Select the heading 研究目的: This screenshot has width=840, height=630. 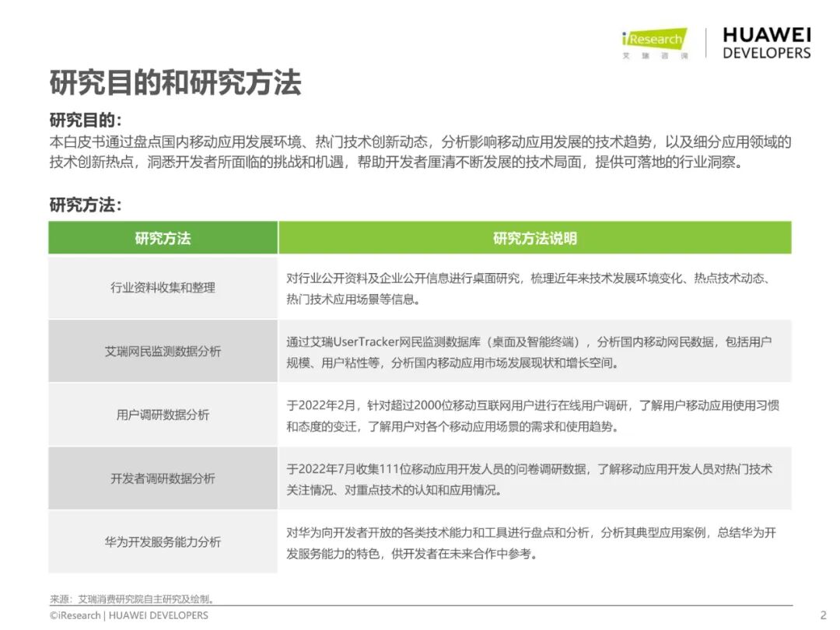86,120
